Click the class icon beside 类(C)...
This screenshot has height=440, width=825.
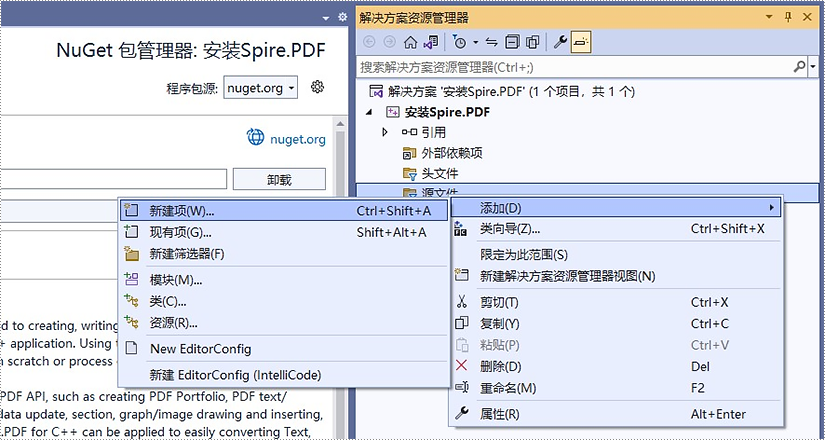131,301
